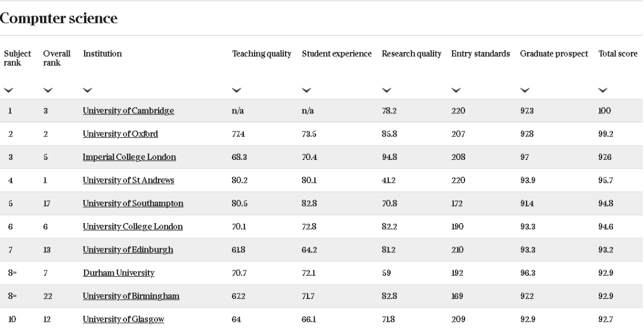Expand the Institution column sort chevron
This screenshot has height=330, width=644.
click(88, 90)
